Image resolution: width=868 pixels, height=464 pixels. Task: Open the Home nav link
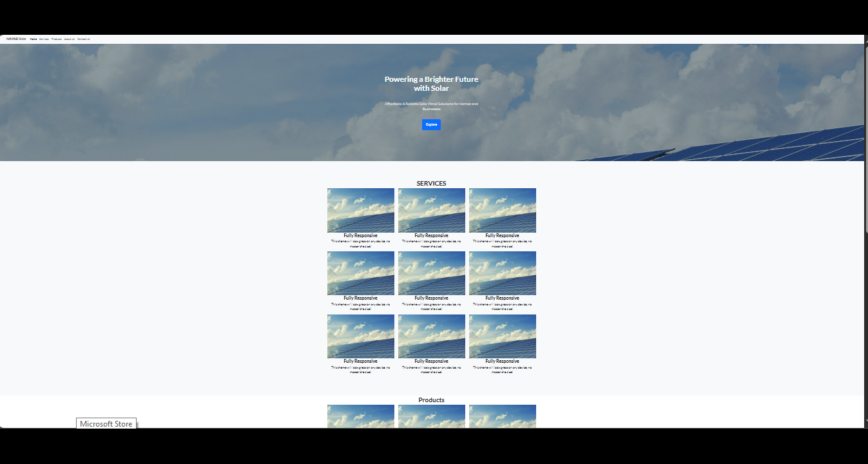34,39
